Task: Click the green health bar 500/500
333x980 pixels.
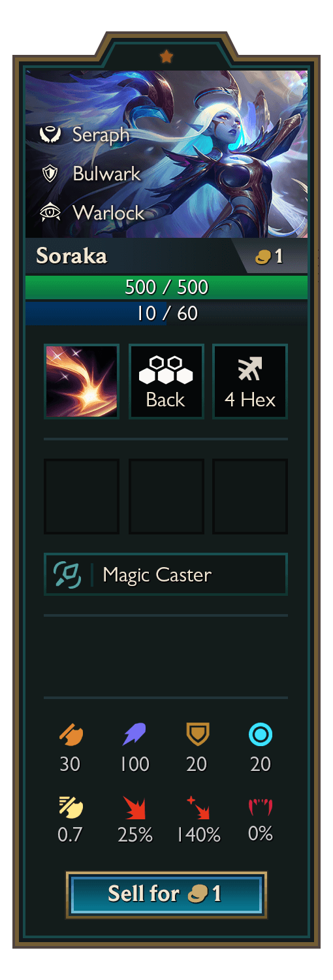Action: coord(166,287)
